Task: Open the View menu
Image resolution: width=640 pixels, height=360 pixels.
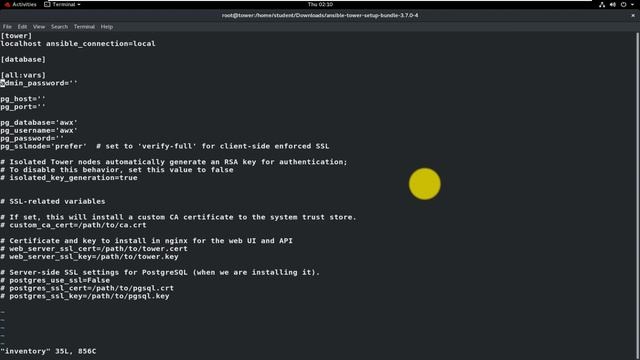Action: tap(39, 27)
